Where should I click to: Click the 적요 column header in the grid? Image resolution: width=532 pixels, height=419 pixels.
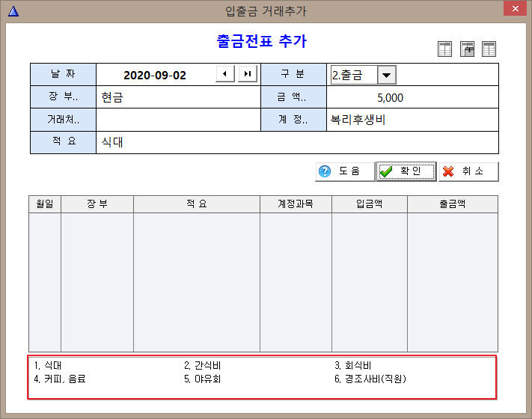(197, 204)
